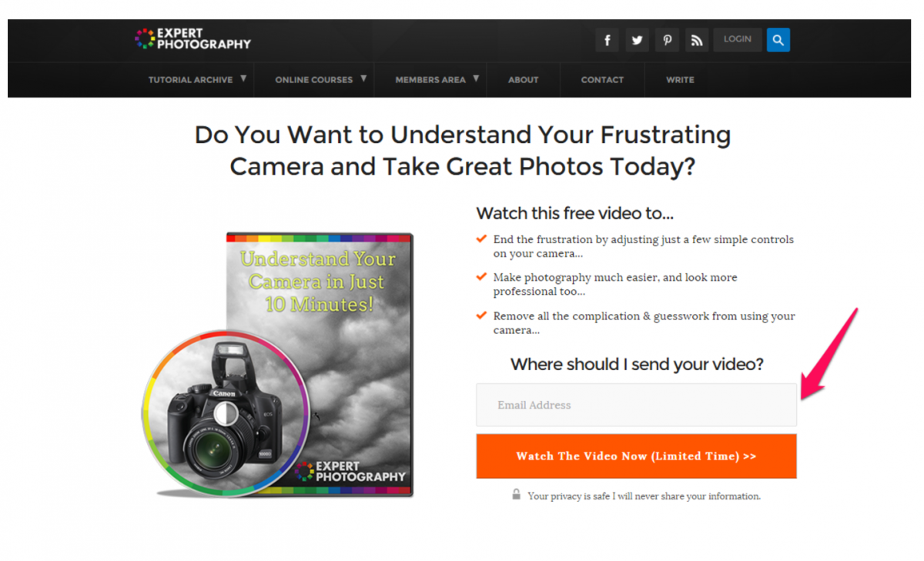Open the RSS feed icon
This screenshot has height=561, width=924.
pos(697,40)
